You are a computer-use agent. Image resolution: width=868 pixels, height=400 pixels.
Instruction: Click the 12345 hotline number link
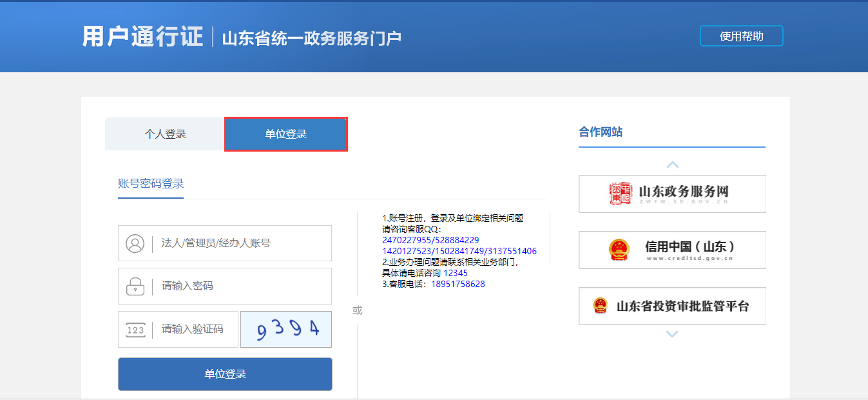coord(456,274)
